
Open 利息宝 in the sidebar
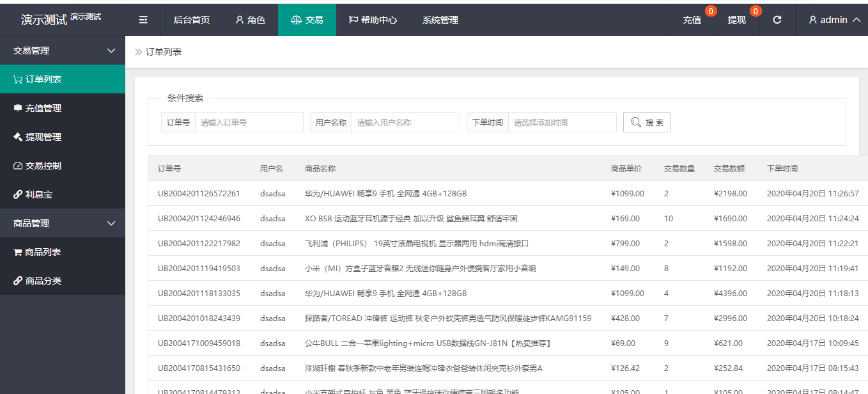[38, 194]
